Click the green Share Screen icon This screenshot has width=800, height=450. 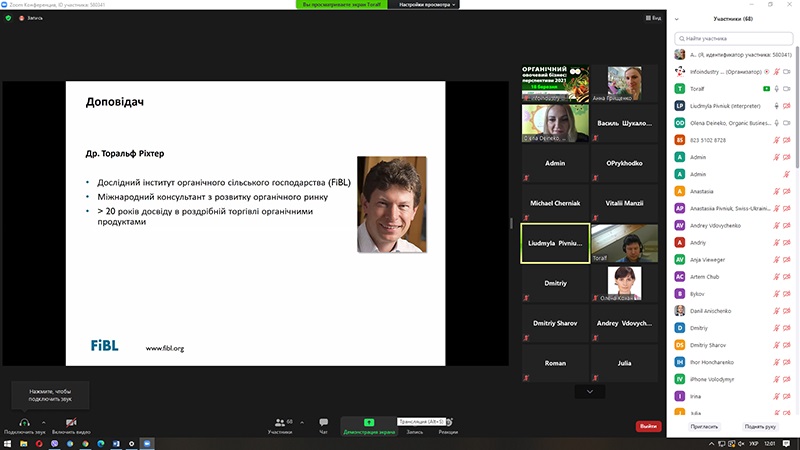pyautogui.click(x=369, y=422)
